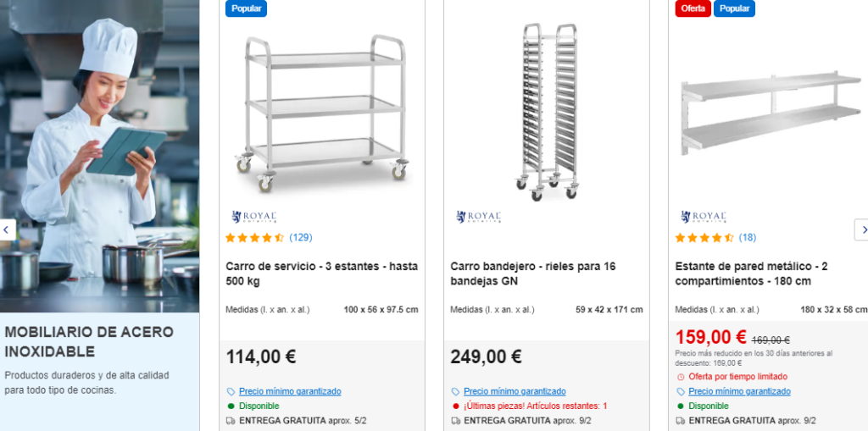This screenshot has height=431, width=868.
Task: Open Carro bandejero rieles para 16 bandejas
Action: click(532, 274)
